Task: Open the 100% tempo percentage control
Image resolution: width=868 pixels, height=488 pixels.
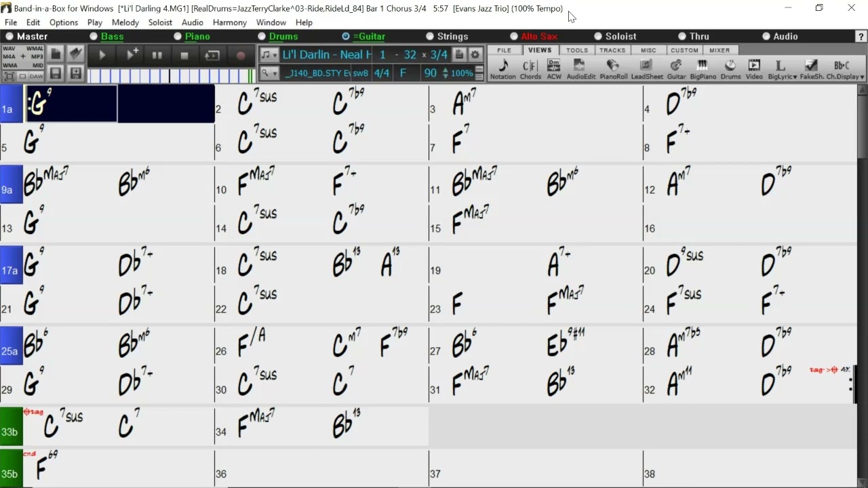Action: point(462,73)
